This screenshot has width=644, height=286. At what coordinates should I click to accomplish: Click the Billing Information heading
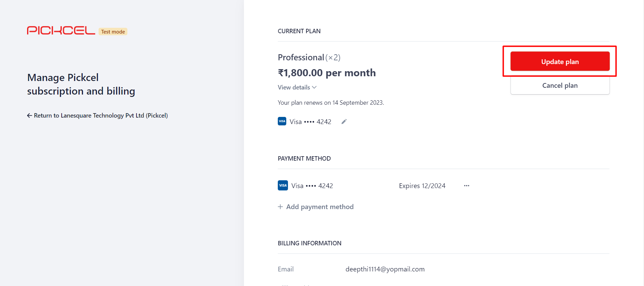tap(310, 243)
